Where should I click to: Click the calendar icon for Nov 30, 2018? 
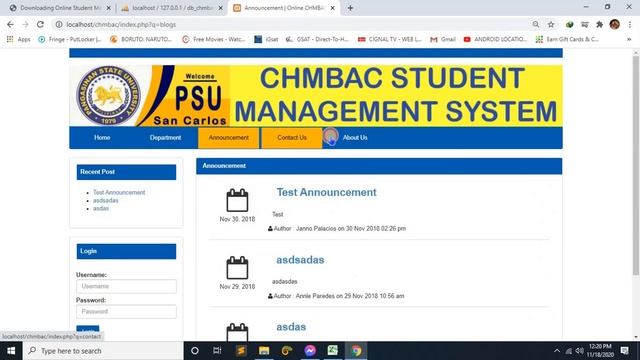click(x=237, y=200)
